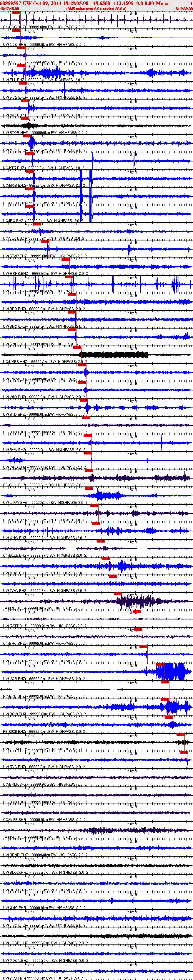The height and width of the screenshot is (980, 193).
Task: Click the RMS noise scaling note
Action: pyautogui.click(x=96, y=9)
